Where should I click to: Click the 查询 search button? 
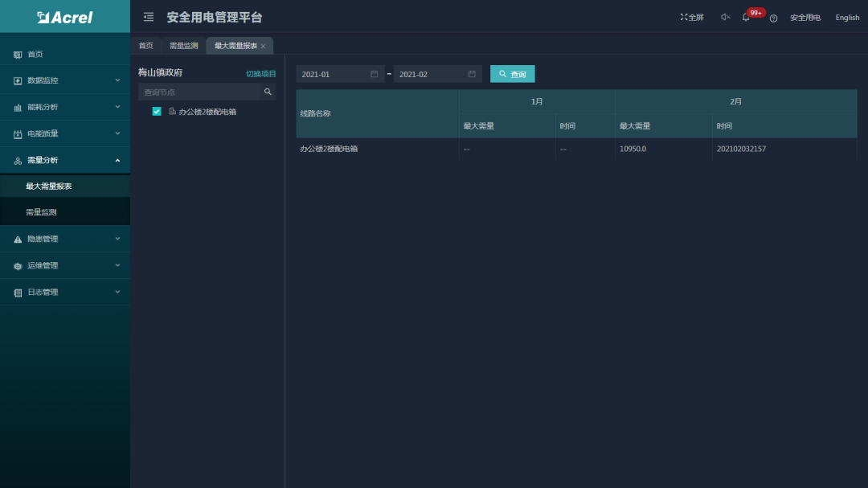pyautogui.click(x=512, y=74)
